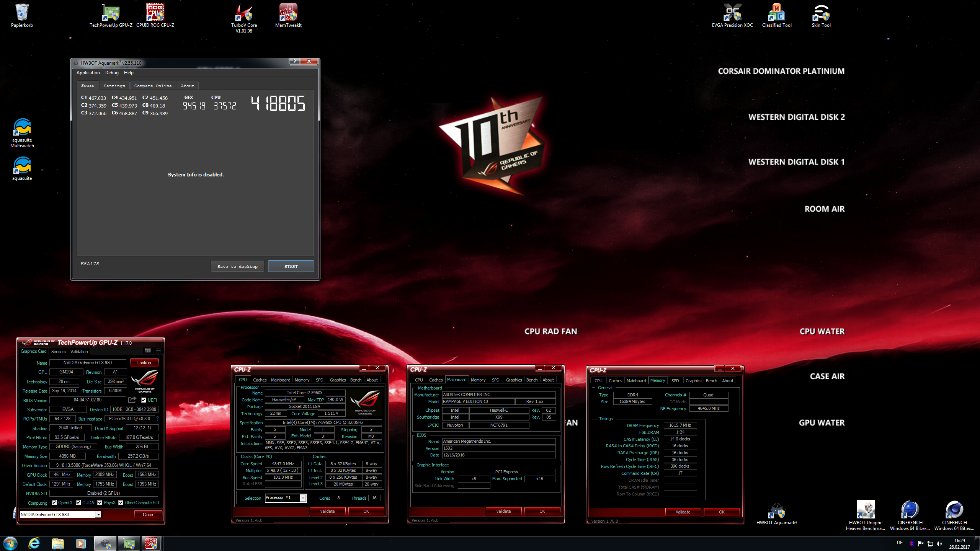Toggle the UEFI checkbox in GPU-Z
The image size is (980, 551).
[x=144, y=400]
